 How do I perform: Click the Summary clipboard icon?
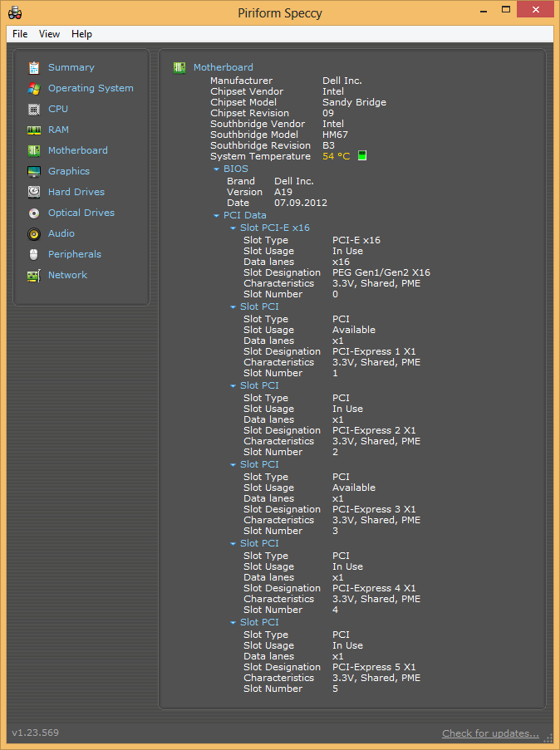[x=33, y=67]
